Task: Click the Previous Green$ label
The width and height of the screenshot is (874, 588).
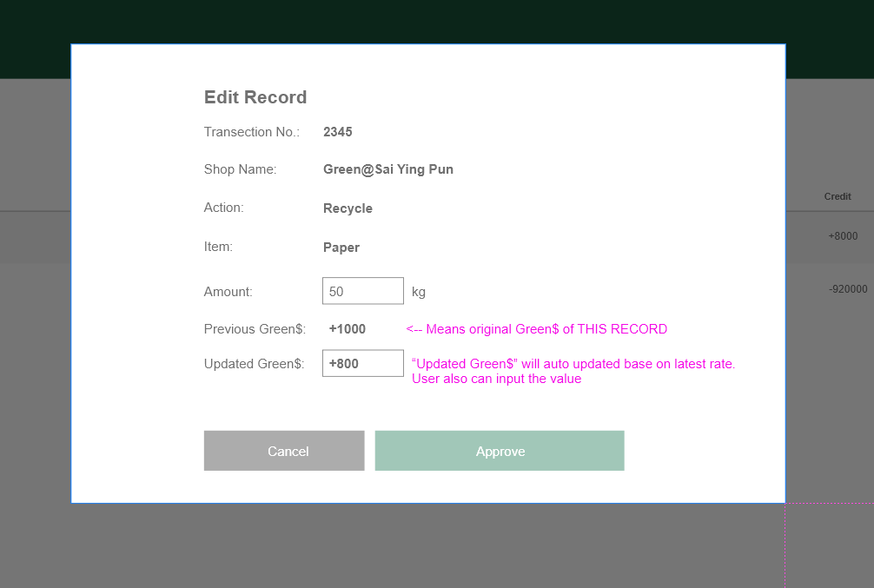Action: tap(255, 329)
